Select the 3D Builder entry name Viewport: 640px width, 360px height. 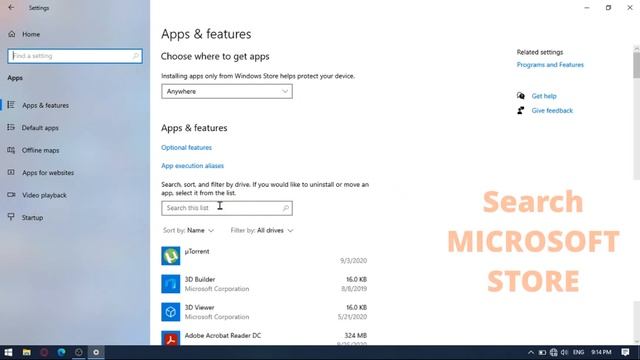(x=200, y=280)
